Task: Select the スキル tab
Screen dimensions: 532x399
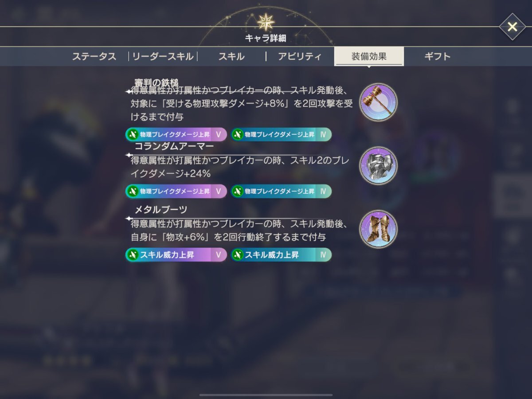Action: (x=231, y=56)
